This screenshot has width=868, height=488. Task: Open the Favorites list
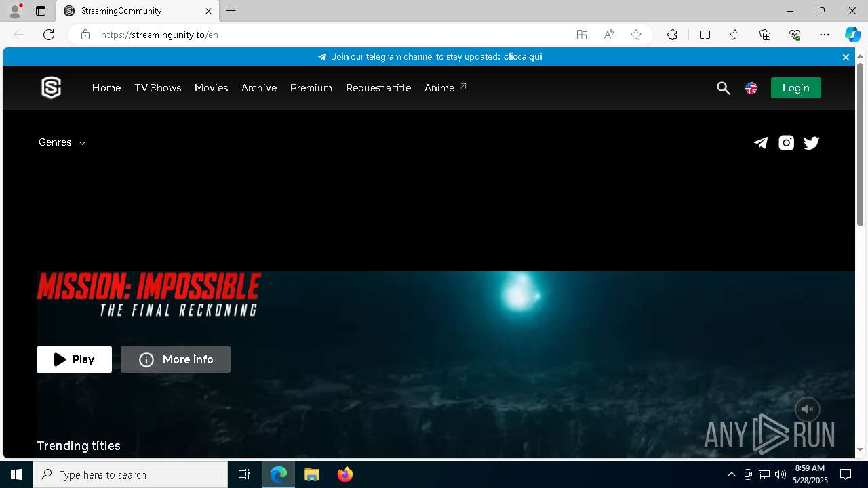coord(735,35)
